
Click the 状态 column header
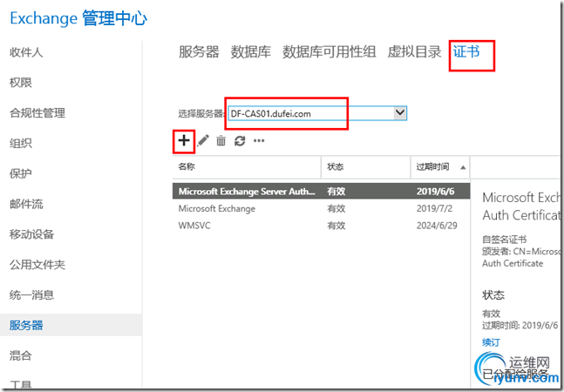tap(366, 167)
